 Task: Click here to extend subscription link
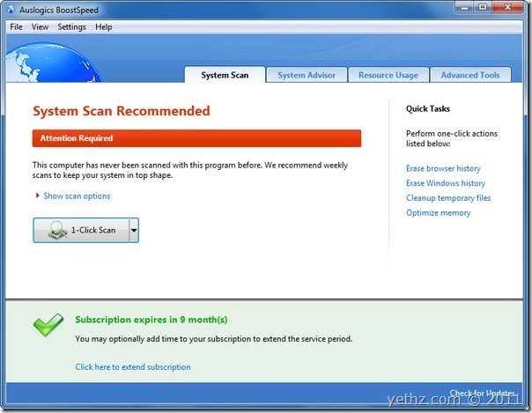point(132,367)
